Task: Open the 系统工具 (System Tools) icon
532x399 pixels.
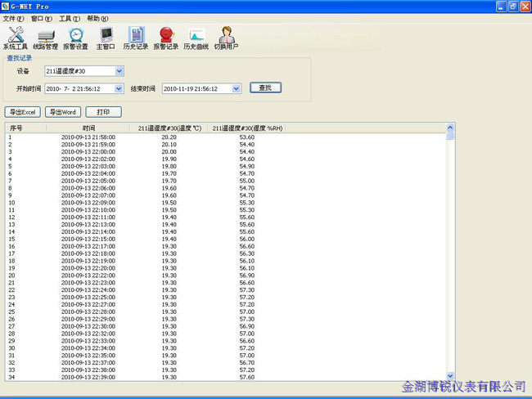Action: (15, 38)
